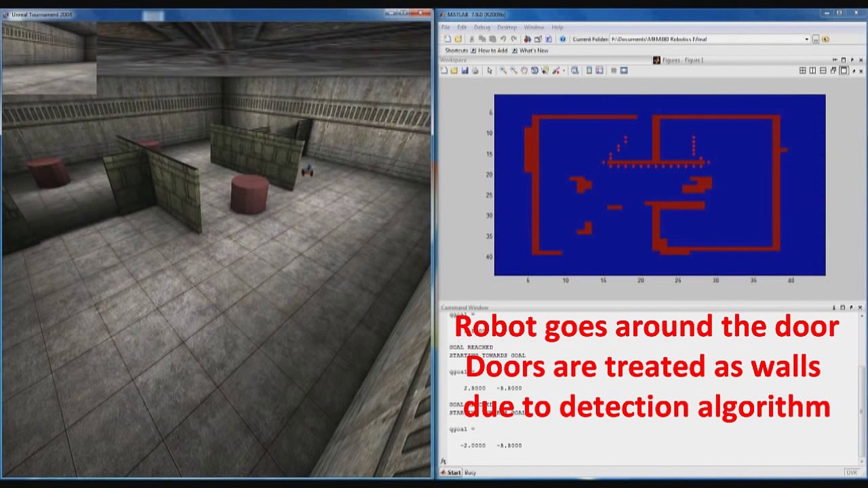This screenshot has height=488, width=868.
Task: Float figures layout icon
Action: point(833,70)
